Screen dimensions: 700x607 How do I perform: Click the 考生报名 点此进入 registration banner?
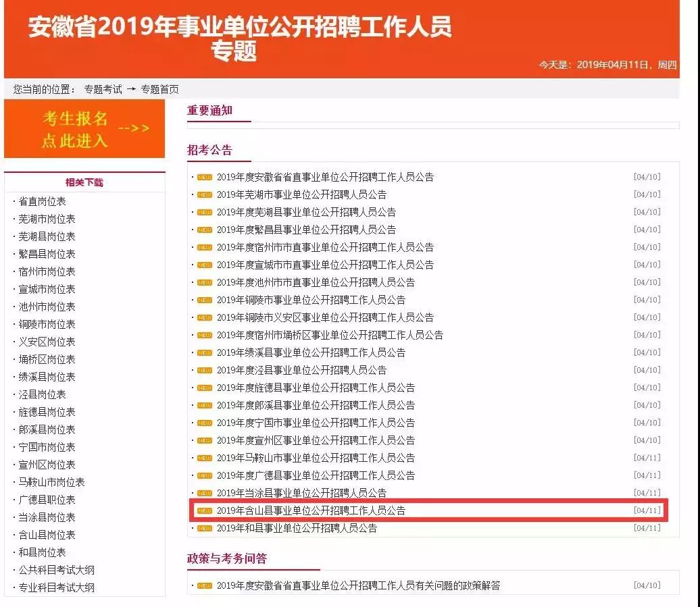(x=84, y=129)
